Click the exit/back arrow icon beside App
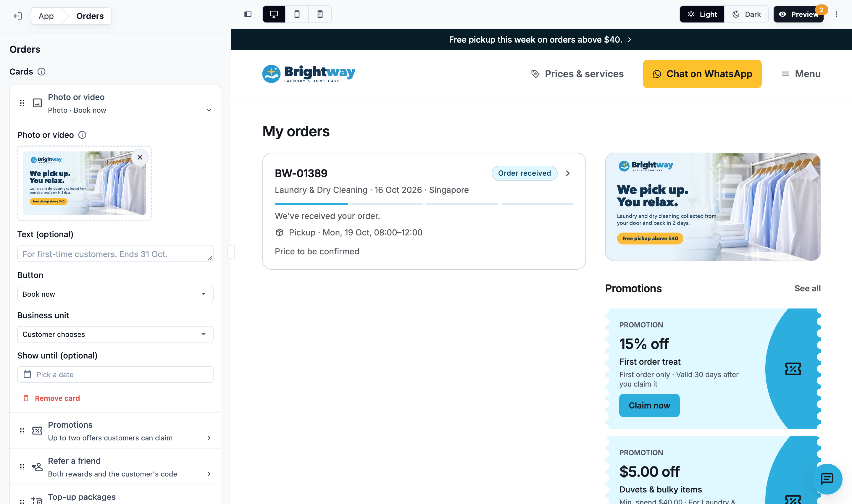 click(18, 16)
